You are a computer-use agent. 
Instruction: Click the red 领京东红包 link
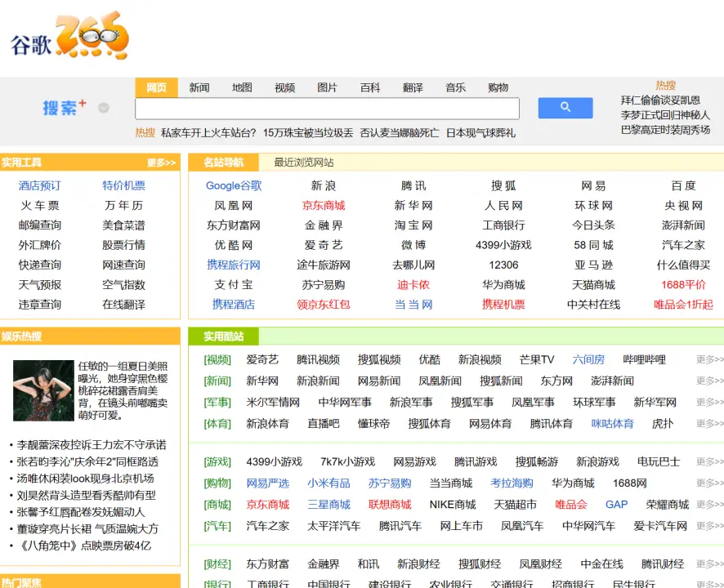point(324,305)
